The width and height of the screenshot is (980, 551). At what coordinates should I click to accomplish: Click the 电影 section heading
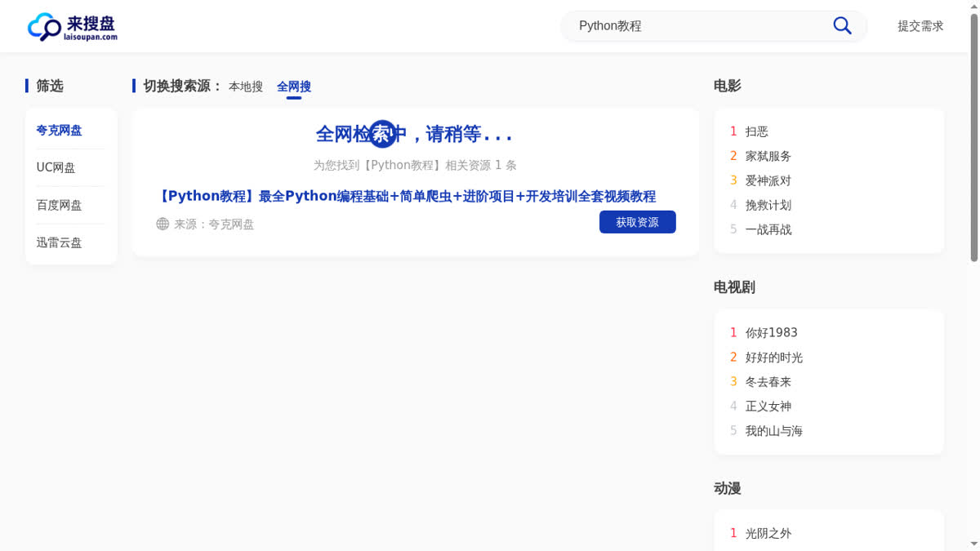click(x=727, y=86)
